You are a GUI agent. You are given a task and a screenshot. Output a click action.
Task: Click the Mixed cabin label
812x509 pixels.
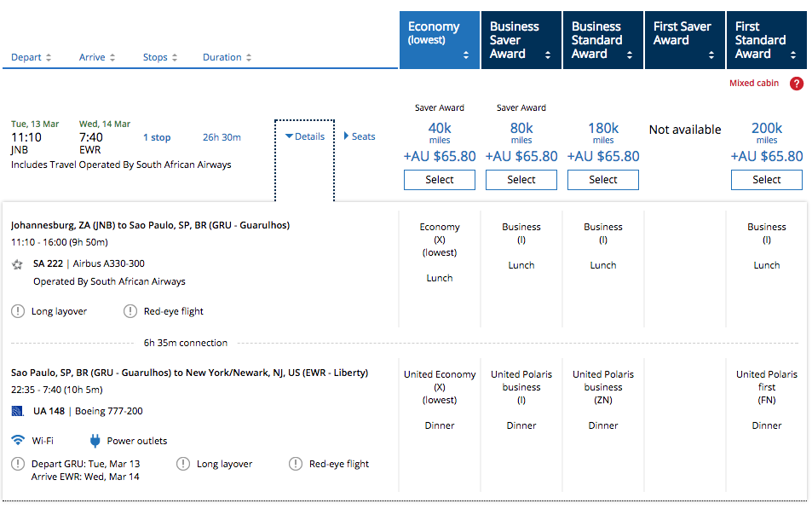(753, 83)
